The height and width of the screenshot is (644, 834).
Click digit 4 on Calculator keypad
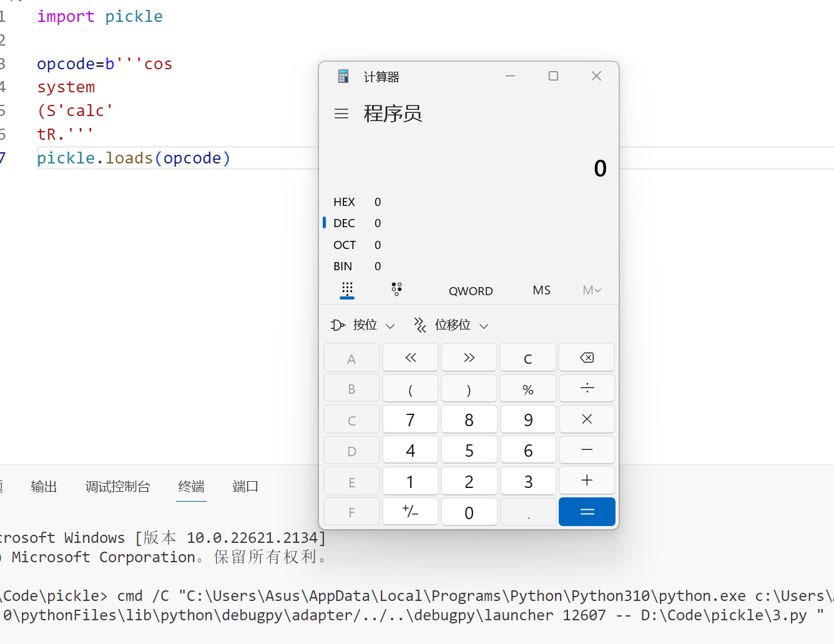(410, 450)
